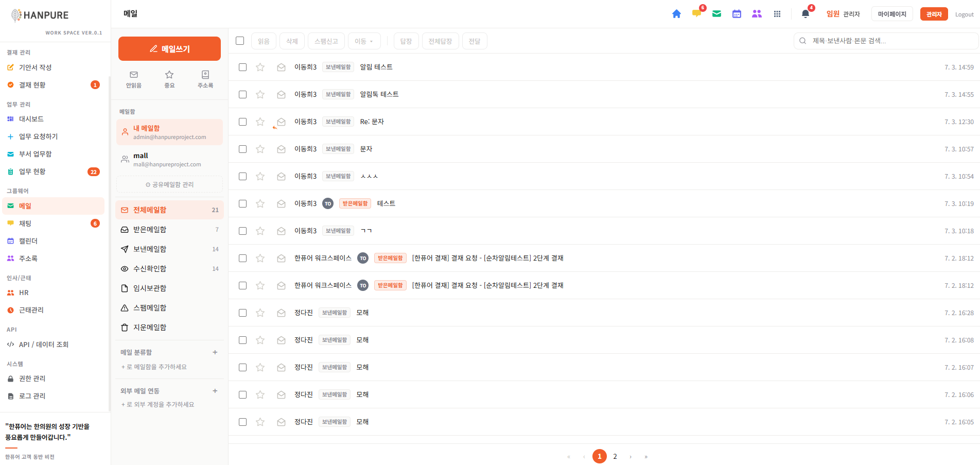Viewport: 980px width, 465px height.
Task: Star the 알림톡 테스트 mail
Action: pyautogui.click(x=260, y=94)
